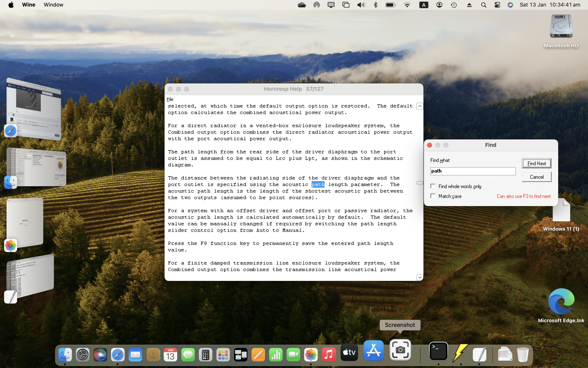
Task: Open Calendar showing JAN 13 in Dock
Action: coord(171,355)
